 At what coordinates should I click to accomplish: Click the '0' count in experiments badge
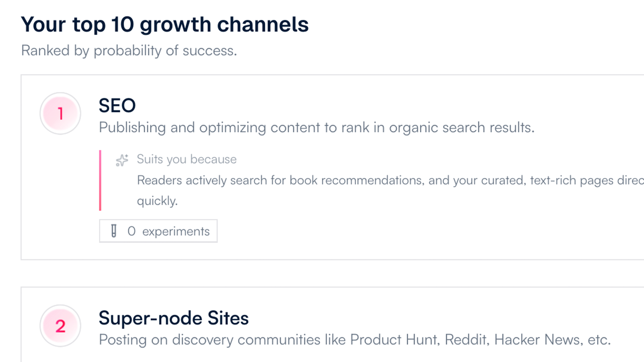pos(131,232)
